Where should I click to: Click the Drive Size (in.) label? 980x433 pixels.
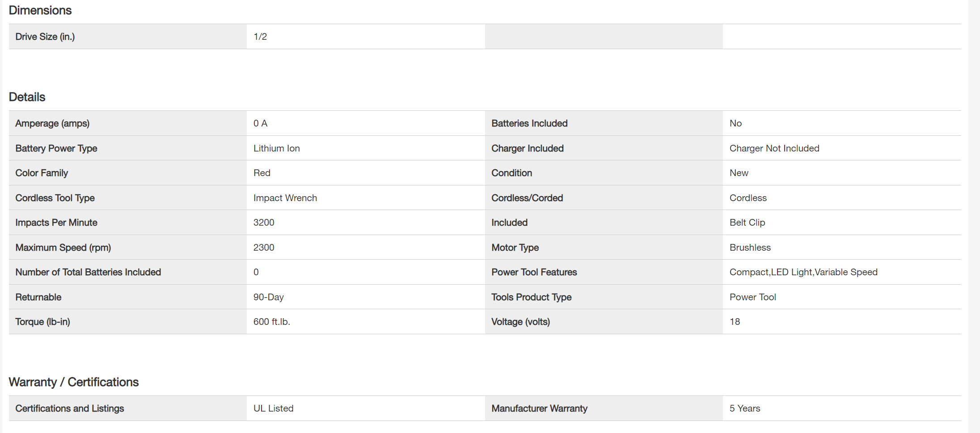pyautogui.click(x=45, y=37)
